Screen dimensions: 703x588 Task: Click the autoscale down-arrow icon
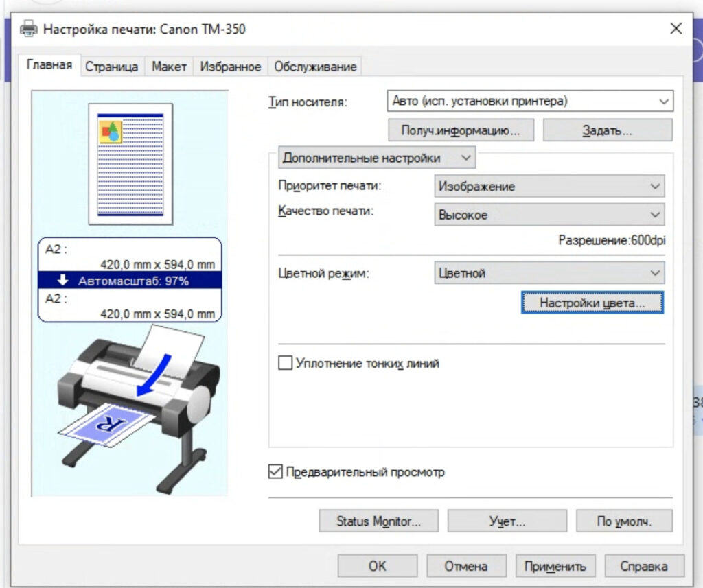pyautogui.click(x=62, y=280)
